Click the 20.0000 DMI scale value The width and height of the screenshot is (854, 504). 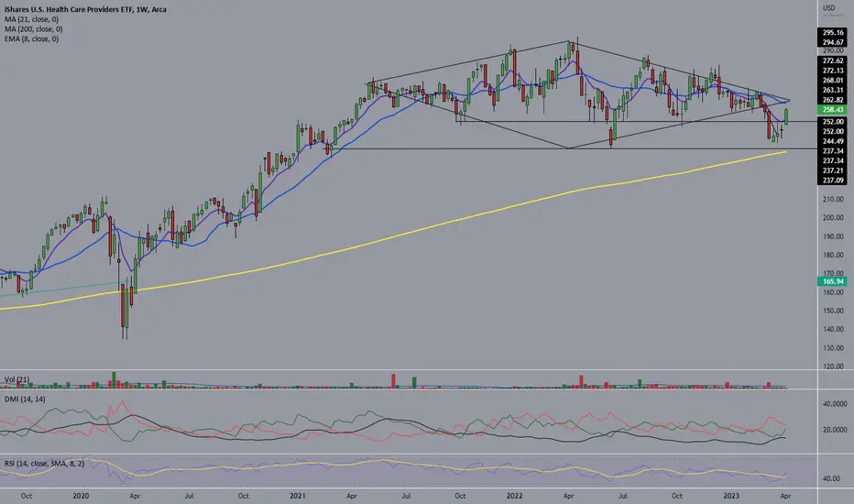coord(835,430)
